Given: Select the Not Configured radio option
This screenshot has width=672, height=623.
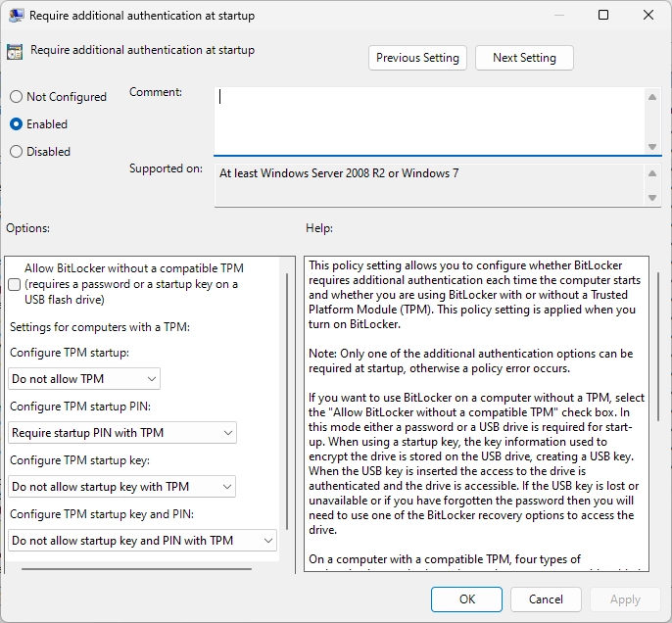Looking at the screenshot, I should click(16, 97).
